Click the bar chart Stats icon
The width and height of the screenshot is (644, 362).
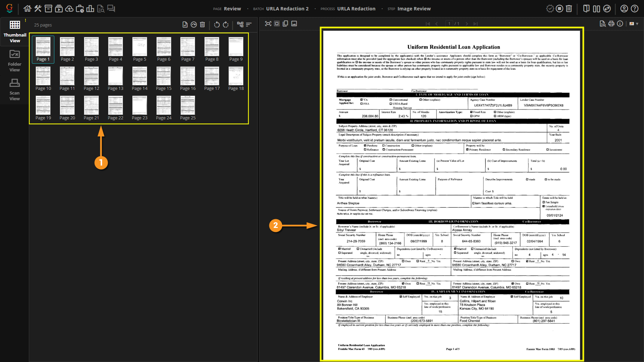pyautogui.click(x=90, y=9)
